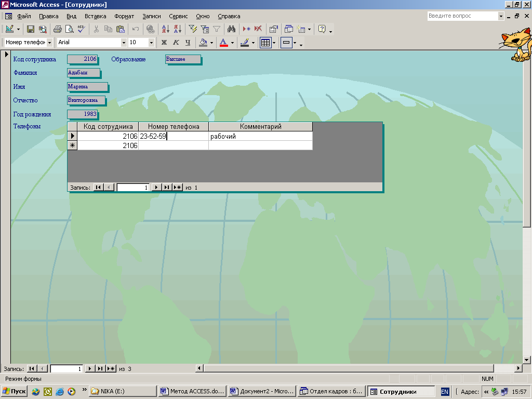
Task: Insert hyperlink icon
Action: click(x=150, y=29)
